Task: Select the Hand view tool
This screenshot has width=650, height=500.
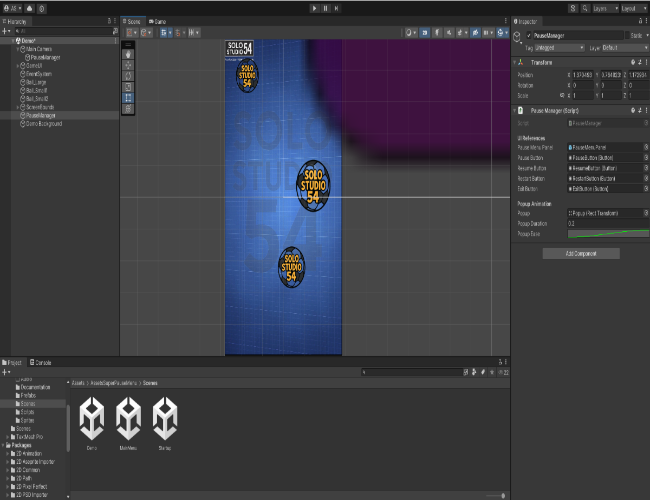Action: (x=128, y=54)
